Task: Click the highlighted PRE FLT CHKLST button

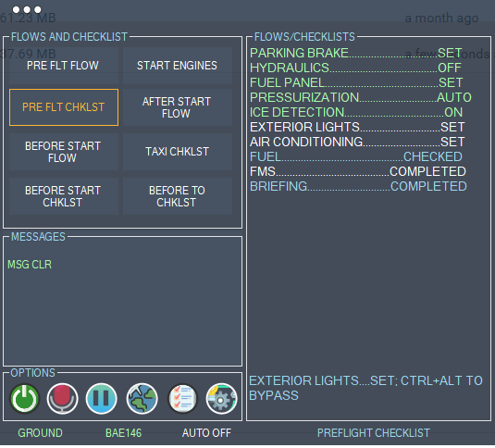Action: click(64, 107)
